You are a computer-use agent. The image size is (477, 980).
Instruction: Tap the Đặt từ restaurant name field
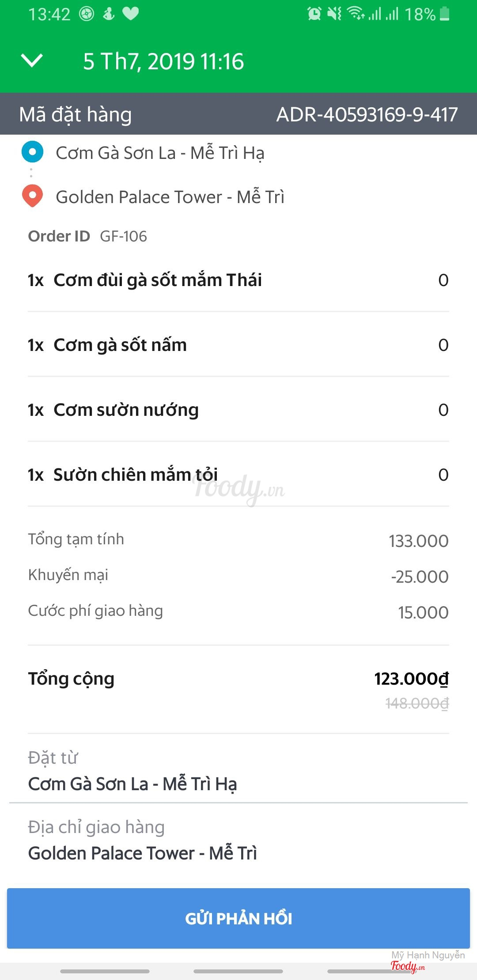click(x=132, y=784)
